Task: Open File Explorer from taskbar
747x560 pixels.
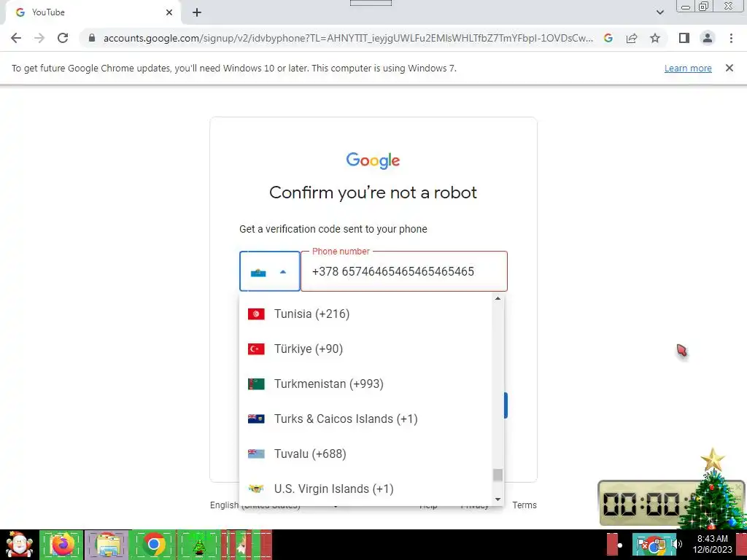Action: (107, 545)
